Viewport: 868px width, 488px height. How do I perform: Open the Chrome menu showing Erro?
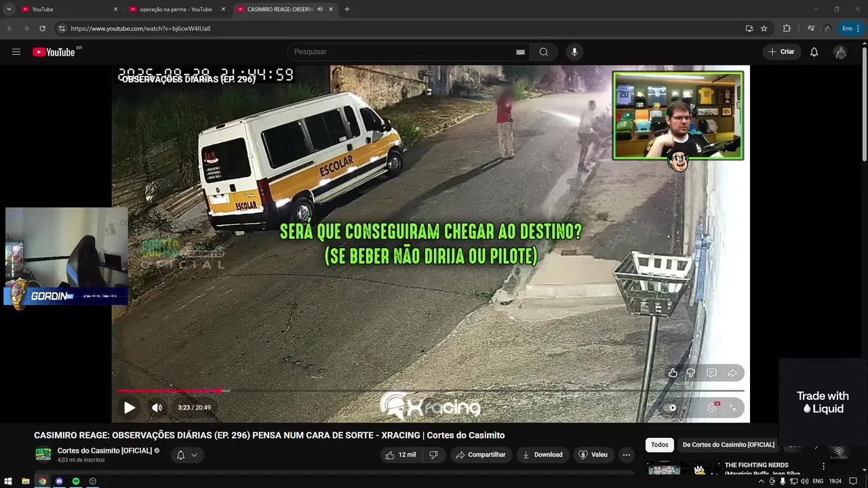coord(850,28)
